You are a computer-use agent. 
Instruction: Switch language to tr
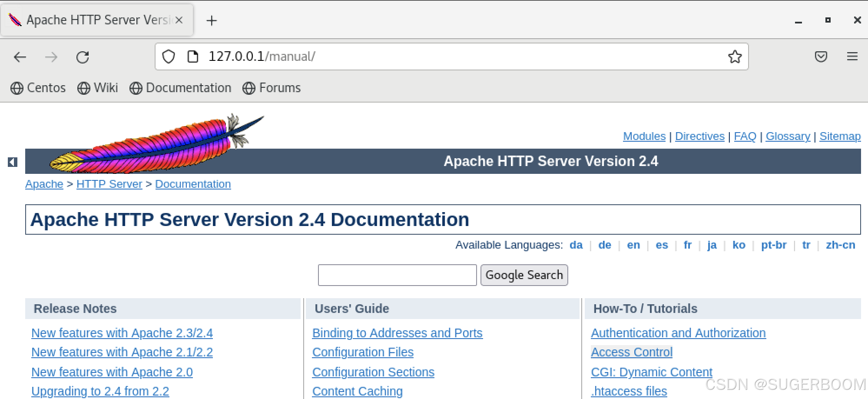[806, 245]
